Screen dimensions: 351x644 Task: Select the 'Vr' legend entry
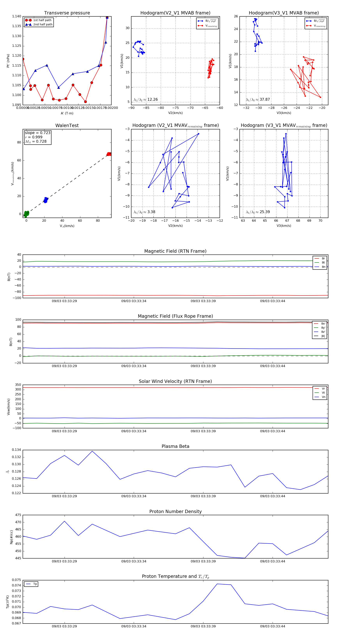[320, 389]
